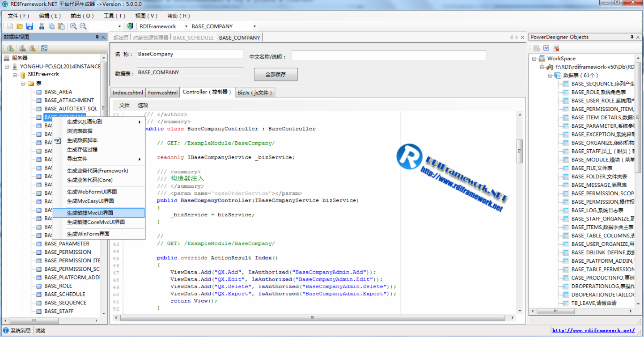Open the 文件(F) menu
The width and height of the screenshot is (644, 337).
pos(19,16)
